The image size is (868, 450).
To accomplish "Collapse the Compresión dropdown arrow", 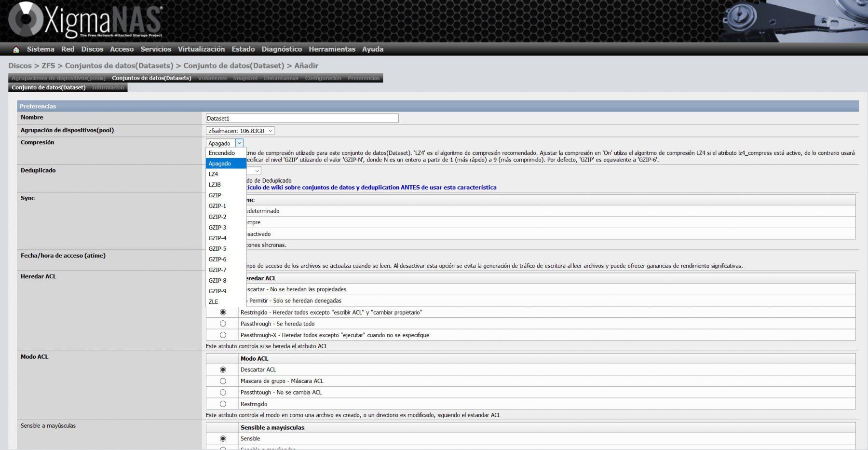I will [239, 143].
